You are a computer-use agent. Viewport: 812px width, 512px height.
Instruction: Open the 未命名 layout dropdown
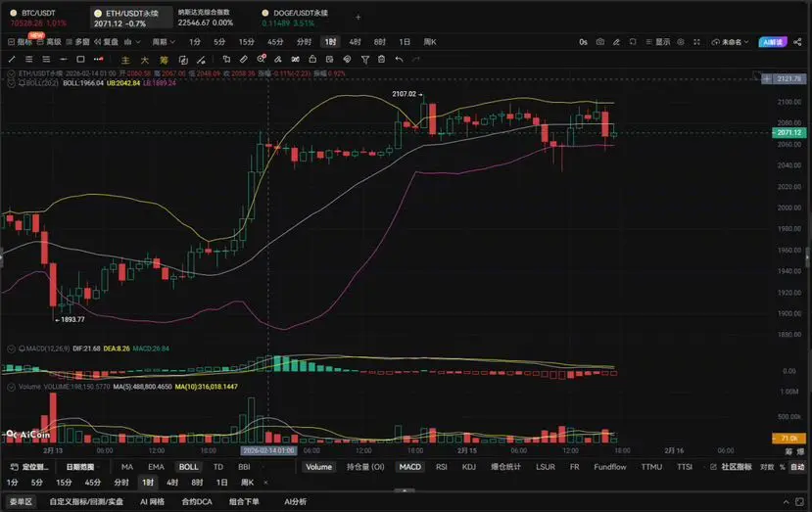point(731,42)
